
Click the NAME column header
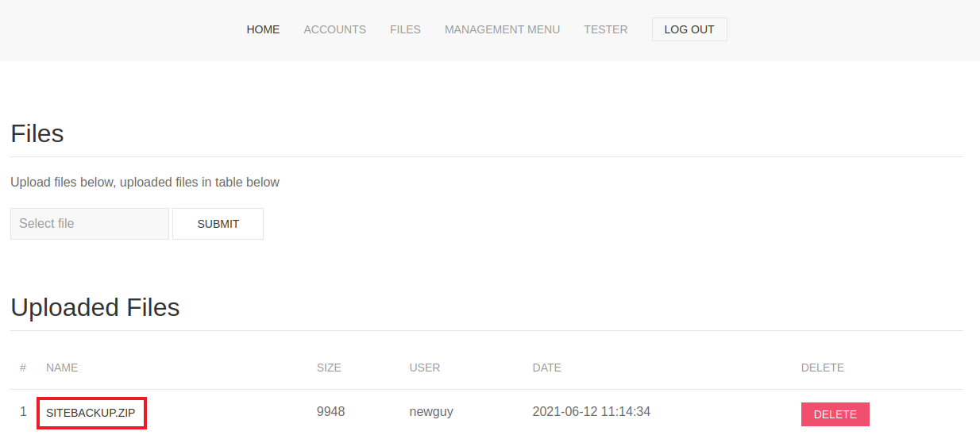62,368
